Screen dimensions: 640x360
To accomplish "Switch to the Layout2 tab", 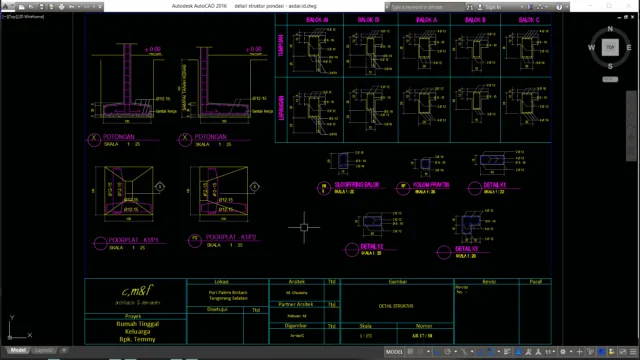I will (43, 350).
